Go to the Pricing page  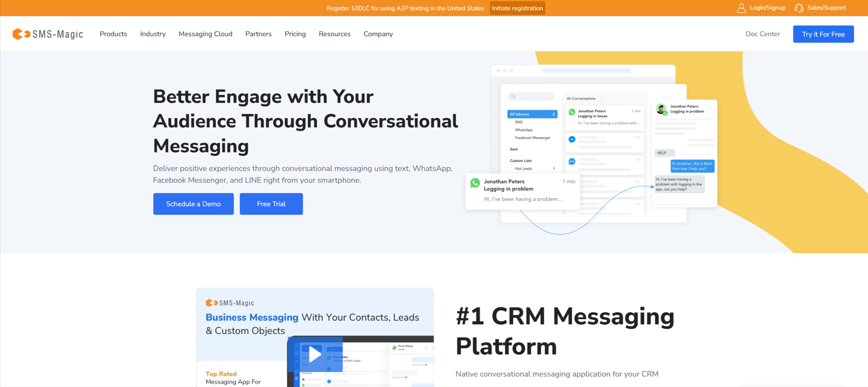pos(295,34)
